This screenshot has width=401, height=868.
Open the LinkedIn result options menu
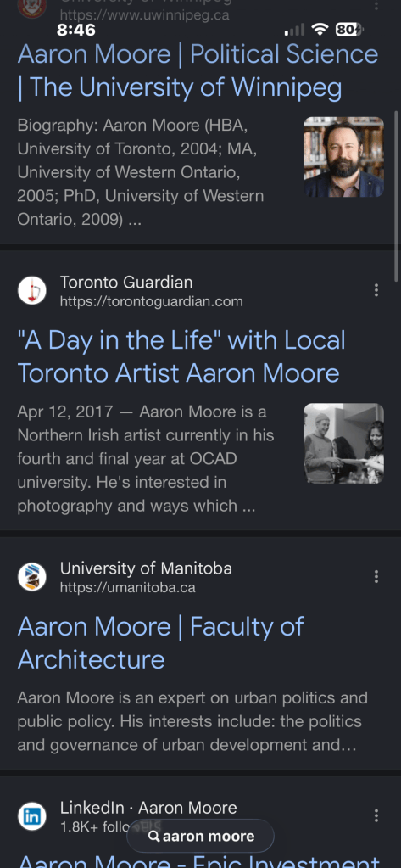tap(376, 816)
